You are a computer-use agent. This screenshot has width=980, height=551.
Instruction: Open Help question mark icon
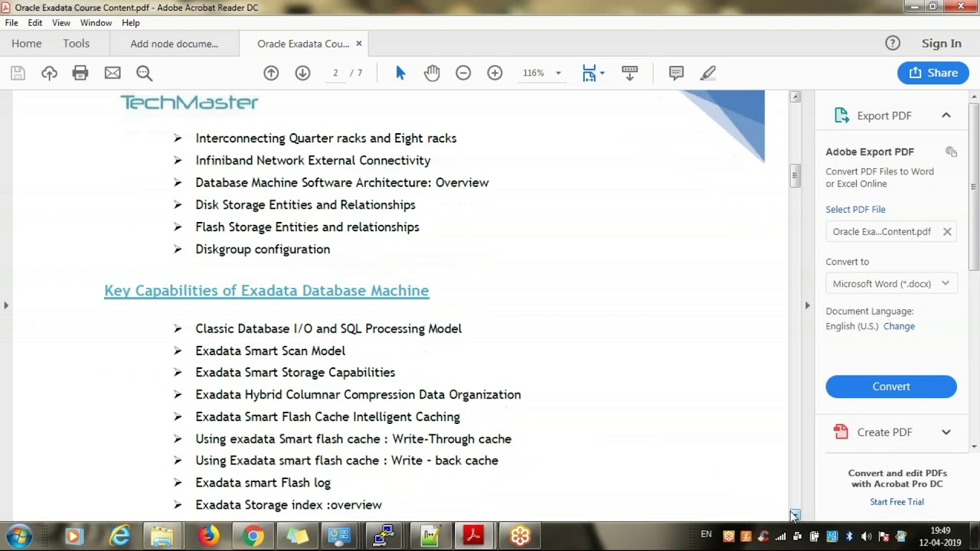893,43
